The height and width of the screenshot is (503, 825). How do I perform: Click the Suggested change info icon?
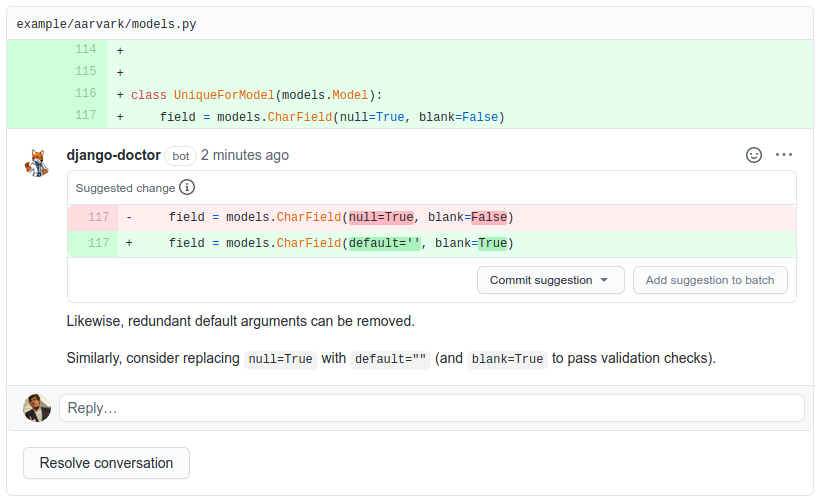[x=187, y=187]
